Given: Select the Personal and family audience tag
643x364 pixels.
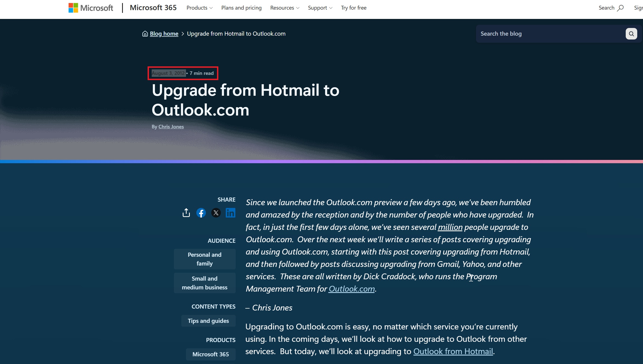Looking at the screenshot, I should [x=205, y=259].
